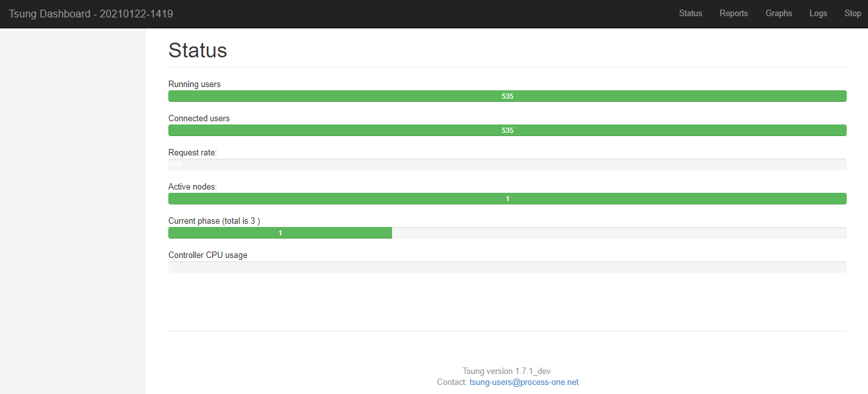Click the Active nodes progress bar
Viewport: 868px width, 394px height.
point(507,199)
